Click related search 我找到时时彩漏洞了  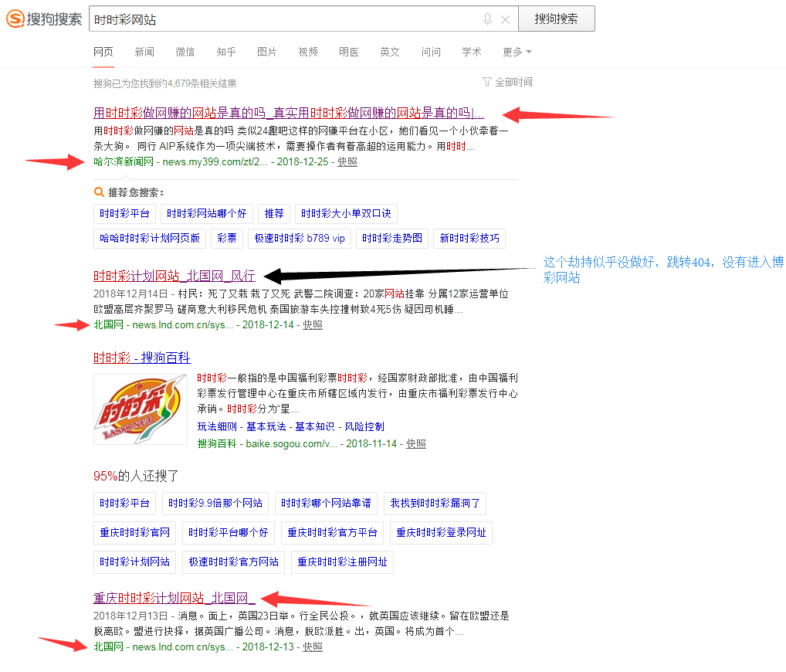435,503
